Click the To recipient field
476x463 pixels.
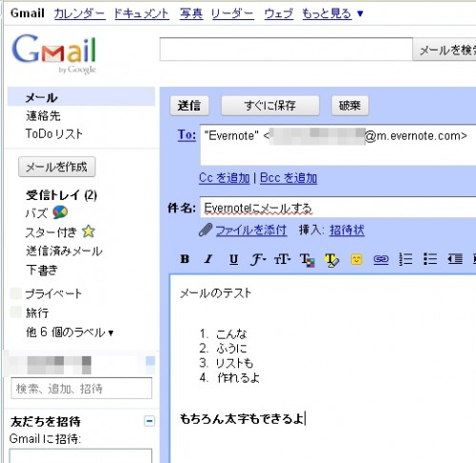tap(338, 145)
